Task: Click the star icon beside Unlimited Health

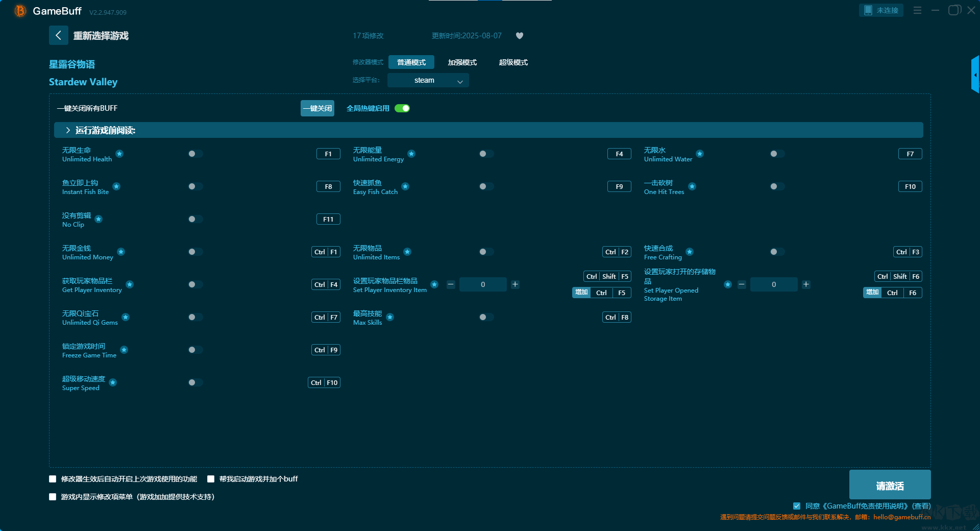Action: (x=119, y=154)
